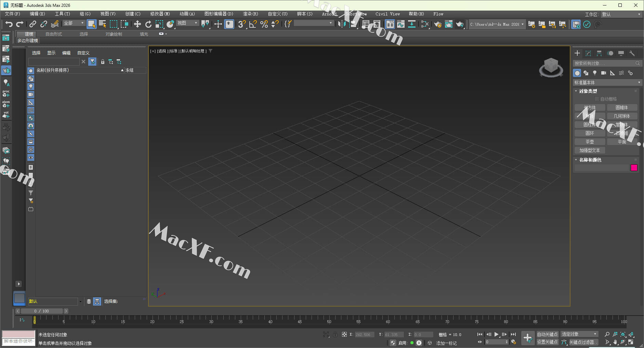Open the Utilities wrench tab
644x348 pixels.
[x=632, y=53]
